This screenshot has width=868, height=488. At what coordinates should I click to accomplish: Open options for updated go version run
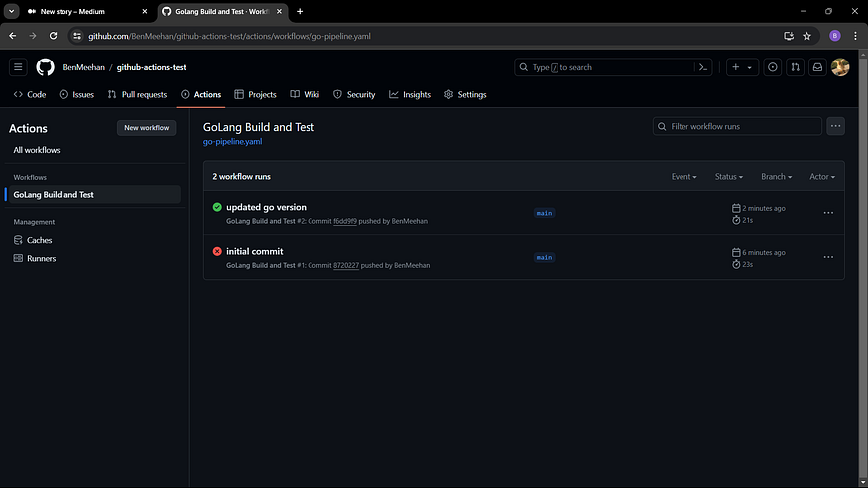coord(828,213)
